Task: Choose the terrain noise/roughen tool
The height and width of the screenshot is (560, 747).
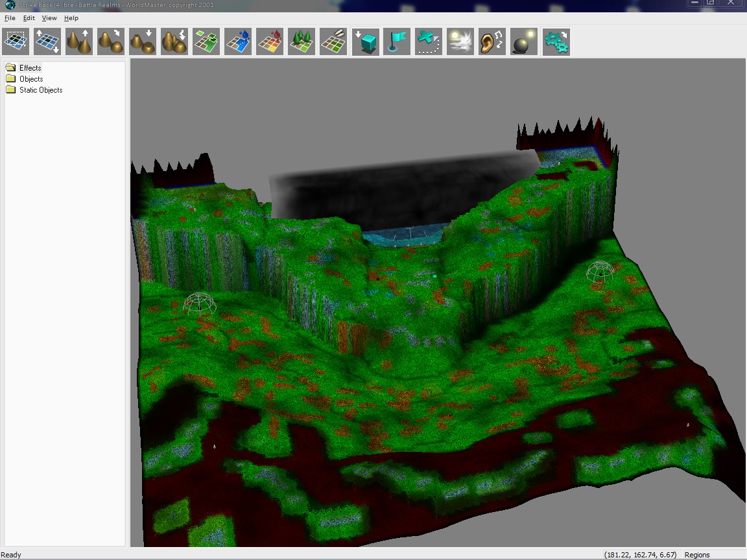Action: pyautogui.click(x=174, y=41)
